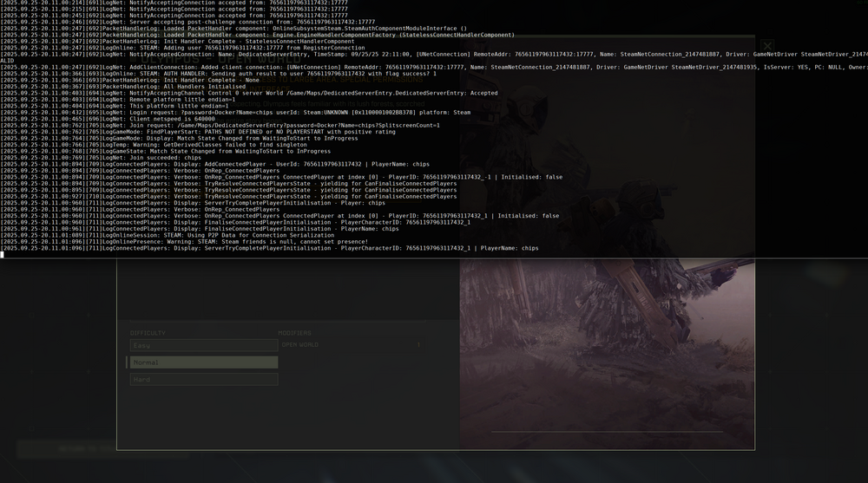Click the 'GetDerivedClasses failed to find singleton' warning
The width and height of the screenshot is (868, 483).
tap(154, 145)
